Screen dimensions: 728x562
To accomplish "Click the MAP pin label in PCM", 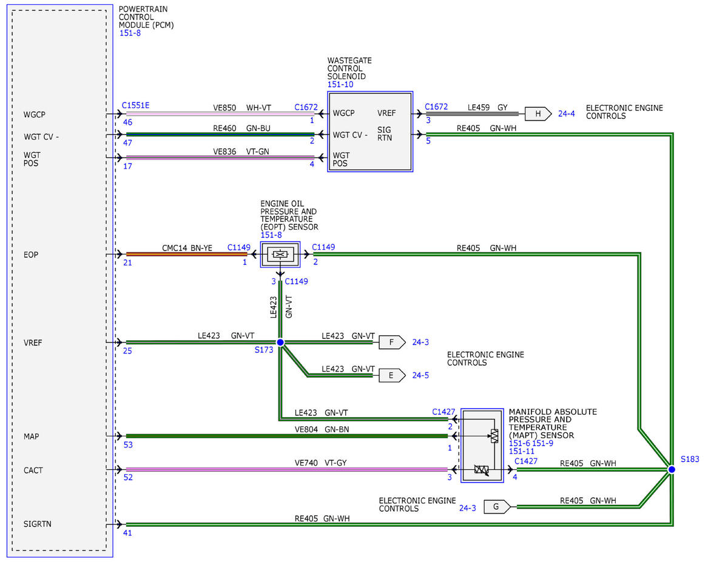I will point(32,437).
